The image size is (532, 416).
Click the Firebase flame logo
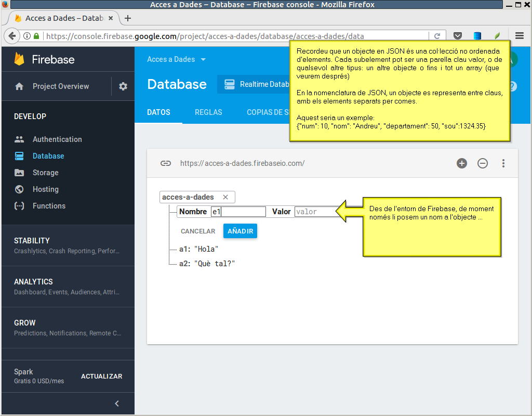(x=19, y=59)
